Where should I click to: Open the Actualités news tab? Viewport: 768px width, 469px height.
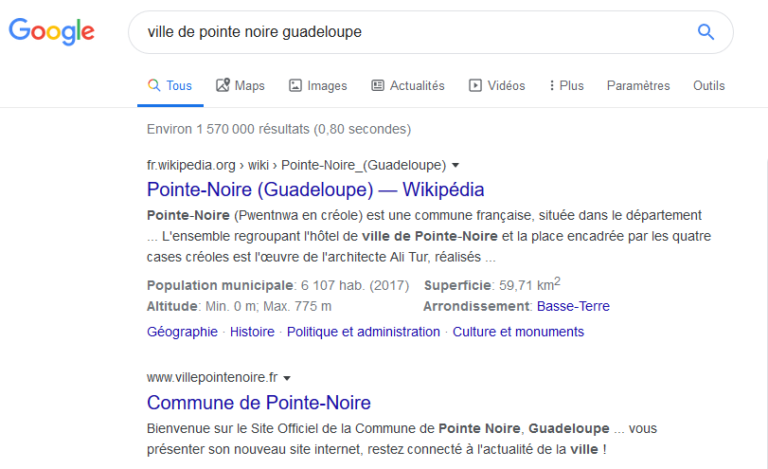[x=408, y=86]
